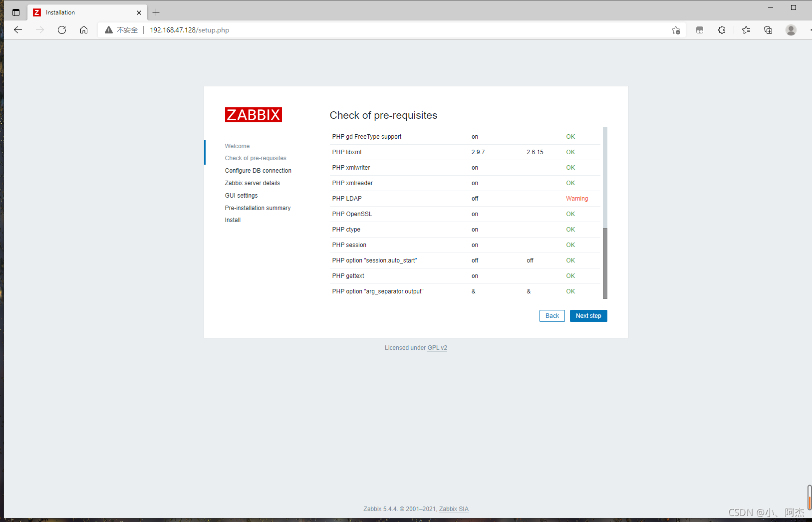Screen dimensions: 812x522
Task: Click PHP option arg_separator.output row
Action: point(465,291)
